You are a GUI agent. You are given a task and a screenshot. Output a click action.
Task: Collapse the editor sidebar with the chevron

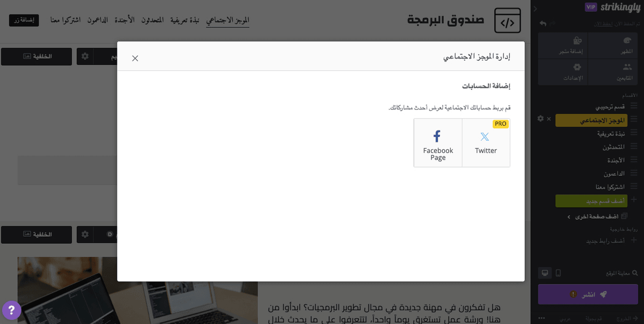(535, 8)
